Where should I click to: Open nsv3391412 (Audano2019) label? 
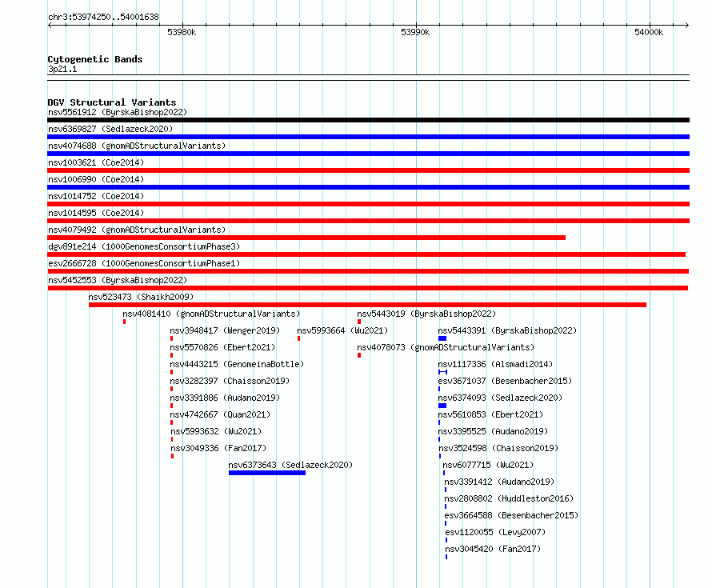pyautogui.click(x=499, y=482)
